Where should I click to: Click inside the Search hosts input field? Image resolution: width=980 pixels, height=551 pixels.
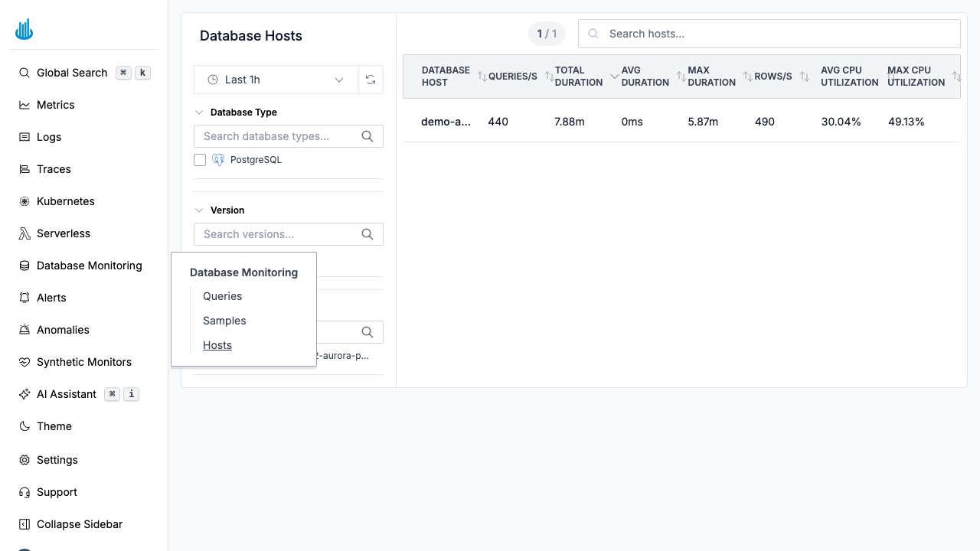pos(769,34)
